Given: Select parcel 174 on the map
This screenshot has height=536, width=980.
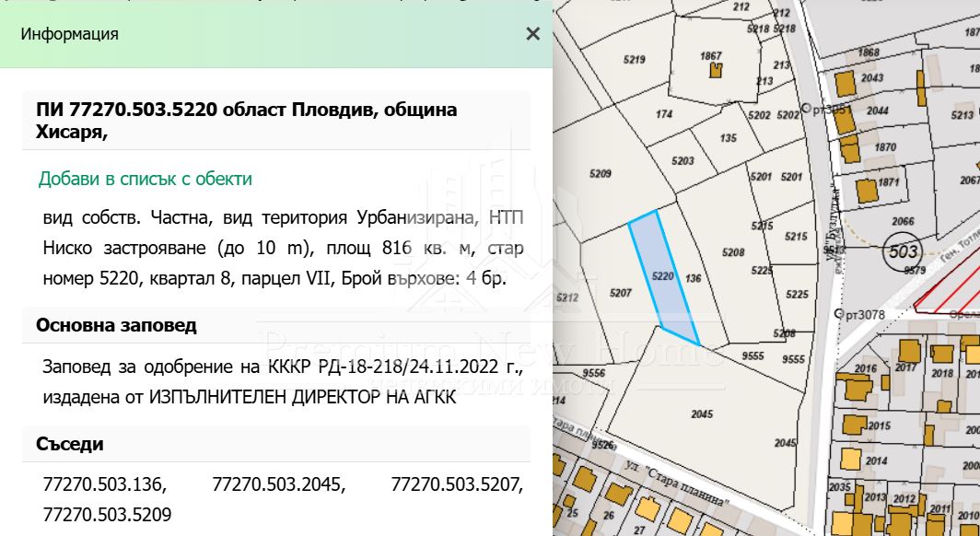Looking at the screenshot, I should [x=664, y=115].
